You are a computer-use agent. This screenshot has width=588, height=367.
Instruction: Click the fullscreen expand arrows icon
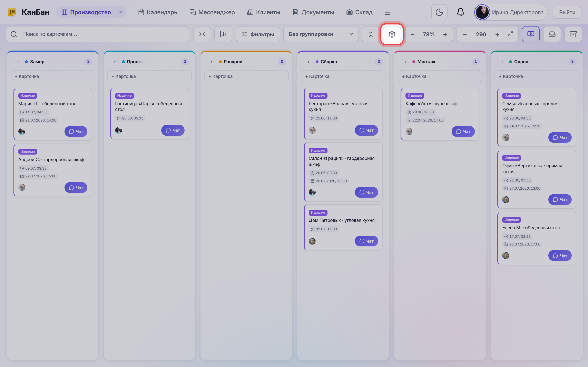tap(510, 34)
